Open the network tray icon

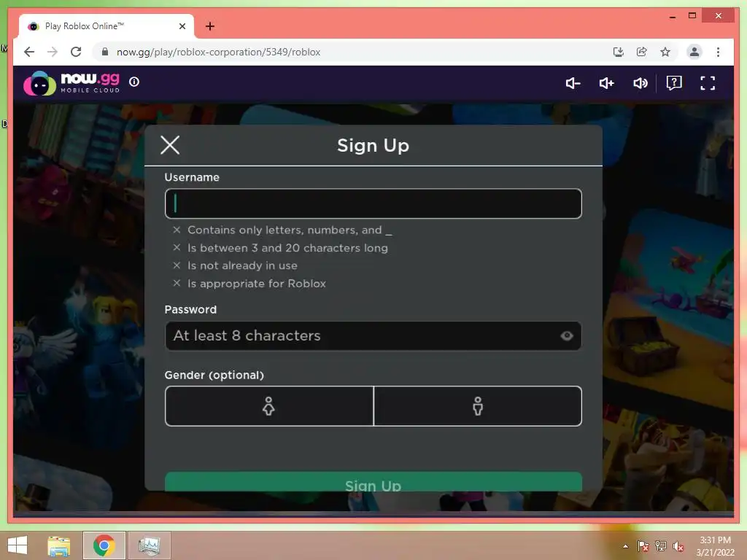click(x=661, y=546)
